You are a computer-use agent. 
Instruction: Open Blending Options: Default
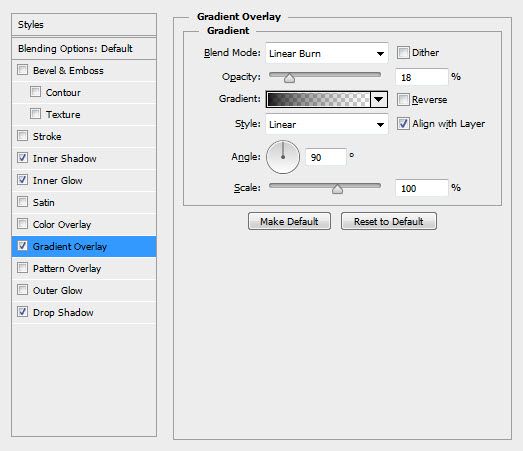click(84, 49)
